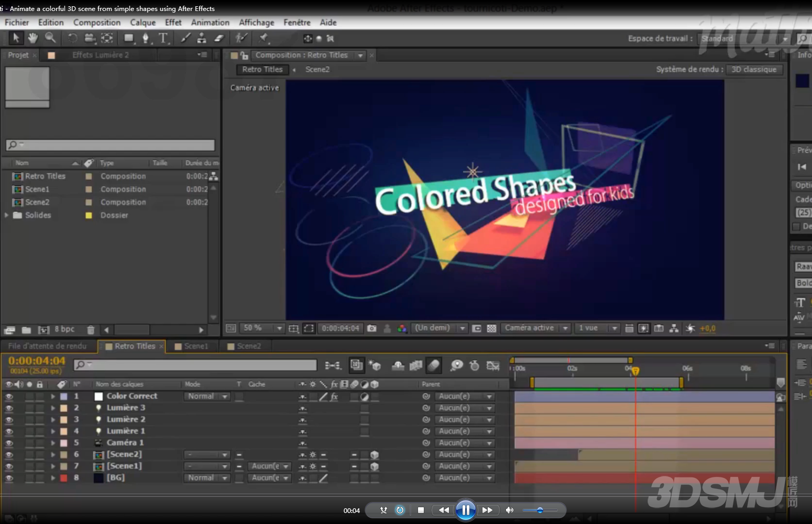812x524 pixels.
Task: Select the Puppet Pin tool
Action: point(264,38)
